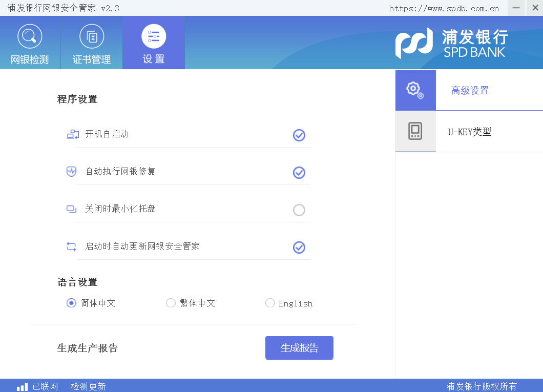Click the 语言设置 heading
Screen dimensions: 543x392
pyautogui.click(x=77, y=282)
